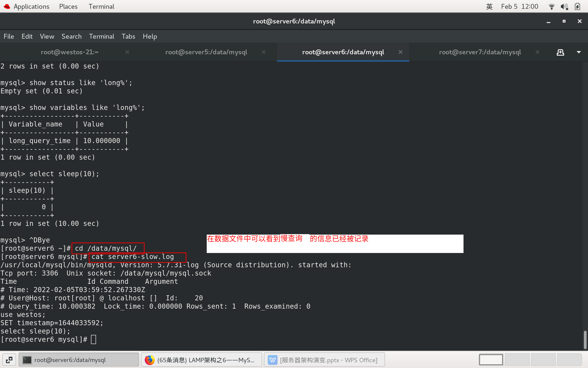
Task: Maximize the terminal window
Action: [564, 21]
